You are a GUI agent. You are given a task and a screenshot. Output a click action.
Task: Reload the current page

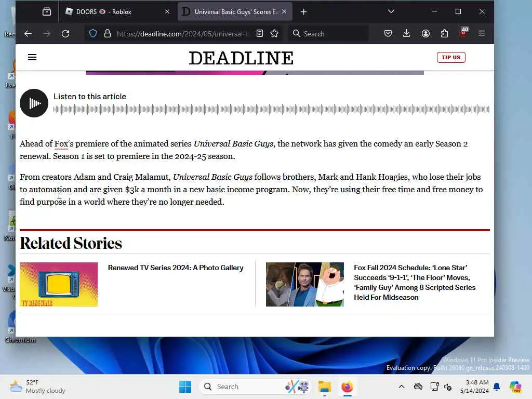(x=65, y=34)
